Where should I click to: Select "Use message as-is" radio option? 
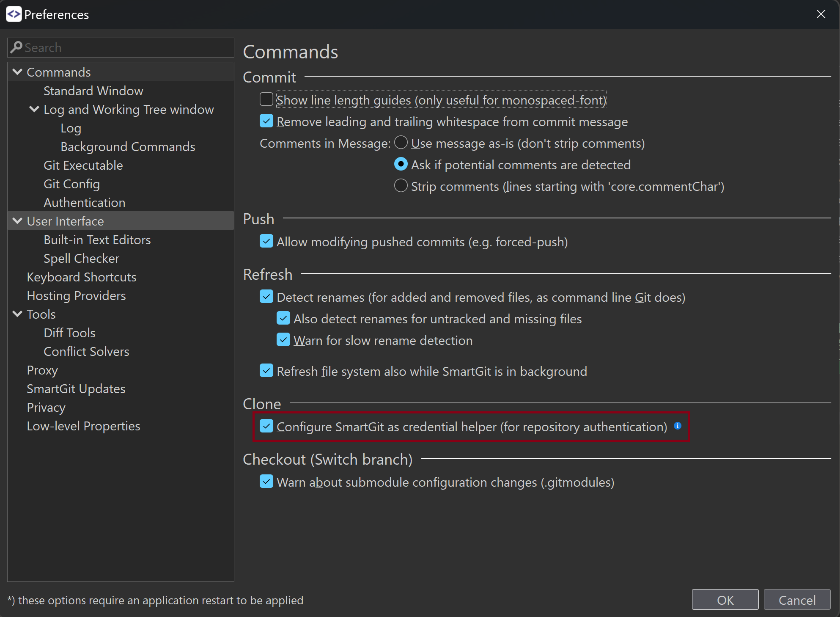point(400,143)
